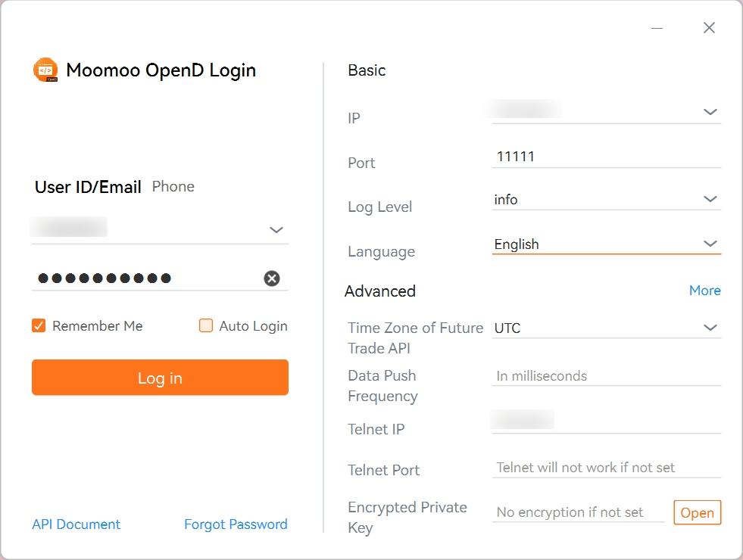743x560 pixels.
Task: Open the Log Level dropdown
Action: (x=710, y=199)
